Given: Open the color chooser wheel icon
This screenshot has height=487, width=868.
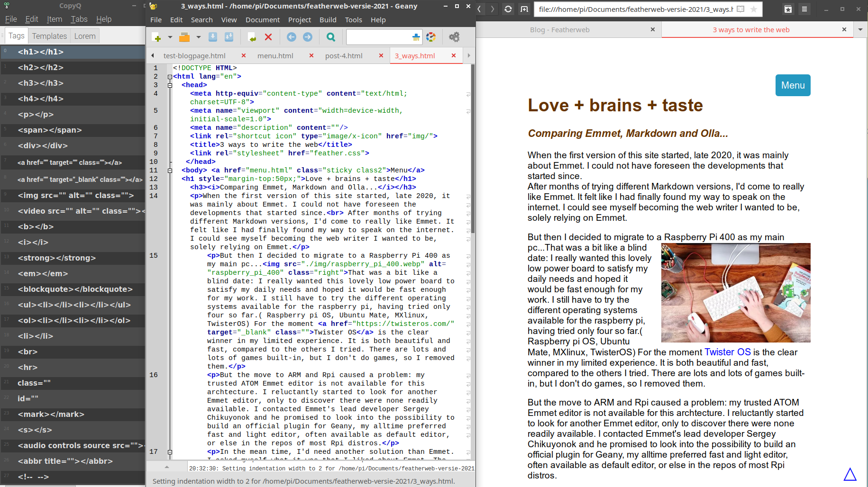Looking at the screenshot, I should [431, 37].
